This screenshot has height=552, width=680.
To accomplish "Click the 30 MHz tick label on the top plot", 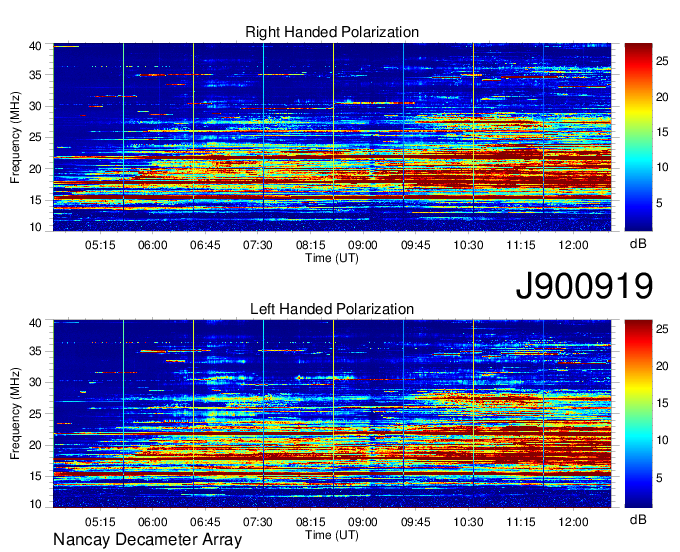I will click(x=36, y=106).
